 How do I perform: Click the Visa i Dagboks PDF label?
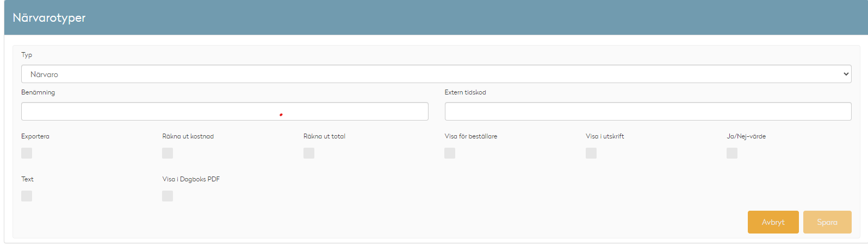click(191, 179)
